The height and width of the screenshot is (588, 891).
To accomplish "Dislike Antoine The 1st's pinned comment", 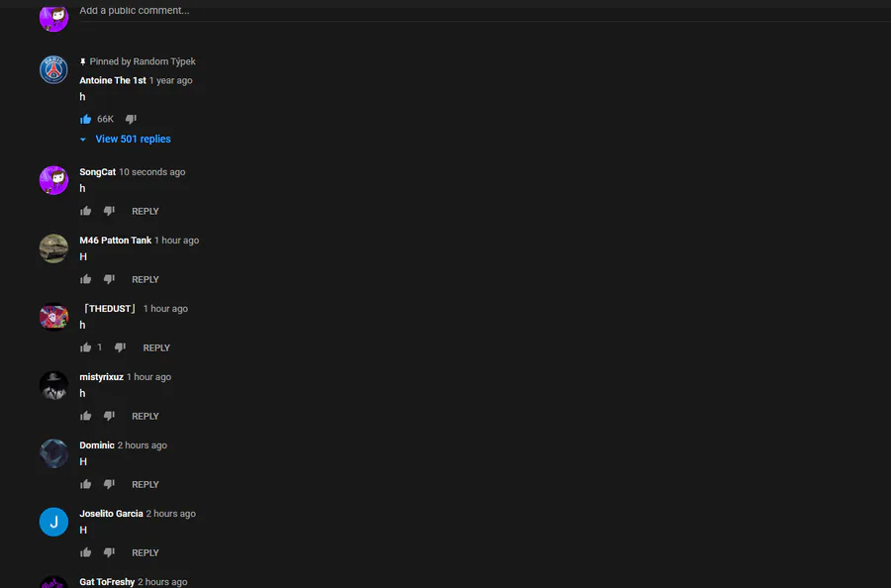I will tap(132, 120).
